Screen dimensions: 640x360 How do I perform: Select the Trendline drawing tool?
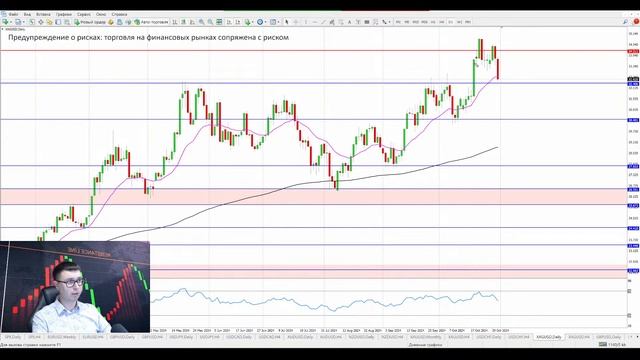(x=323, y=22)
